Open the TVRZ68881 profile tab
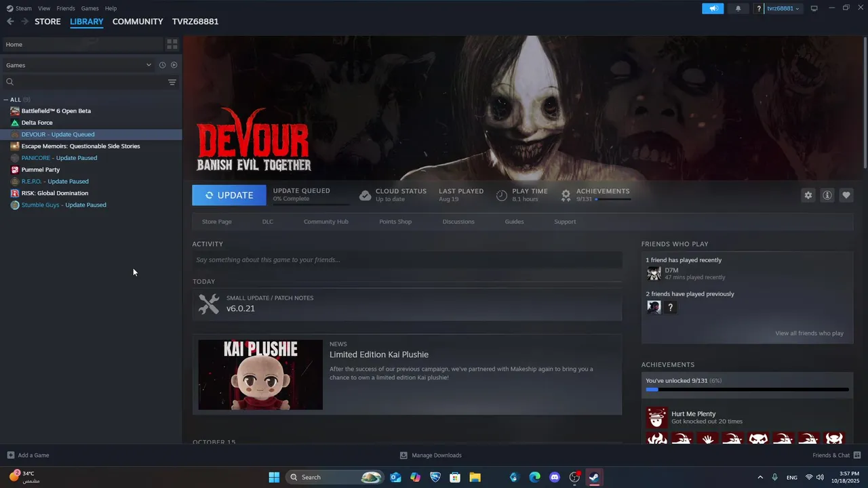This screenshot has width=868, height=488. pyautogui.click(x=195, y=22)
